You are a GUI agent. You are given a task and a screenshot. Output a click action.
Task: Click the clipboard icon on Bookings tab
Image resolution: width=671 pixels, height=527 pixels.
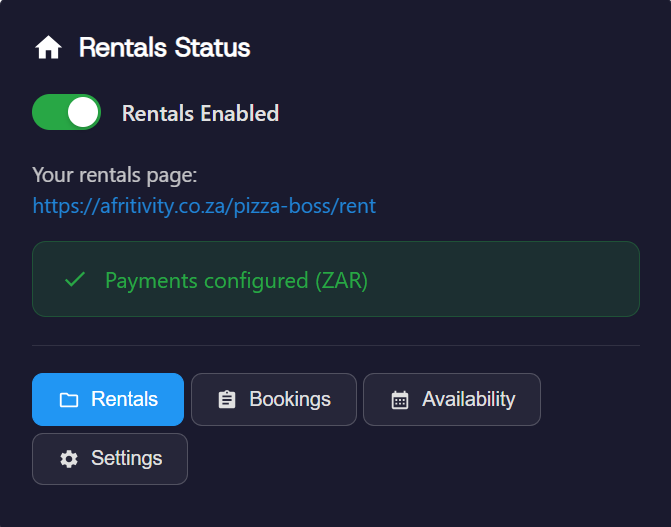point(227,400)
